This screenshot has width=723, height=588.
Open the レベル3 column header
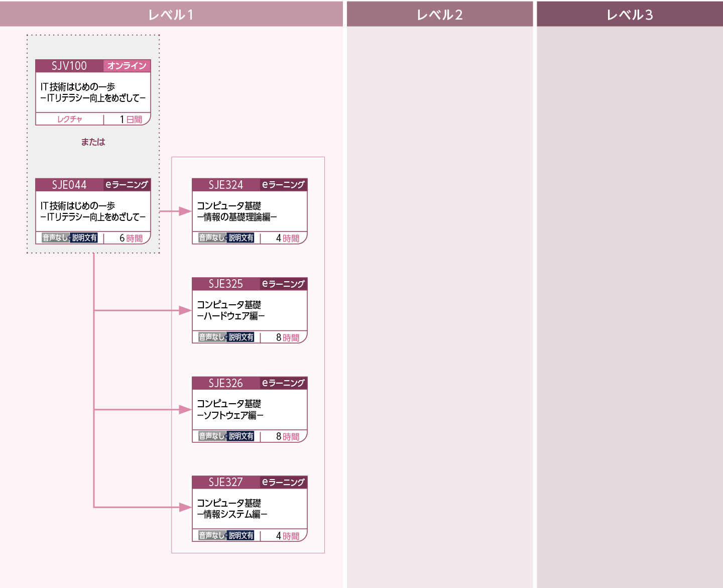[630, 15]
